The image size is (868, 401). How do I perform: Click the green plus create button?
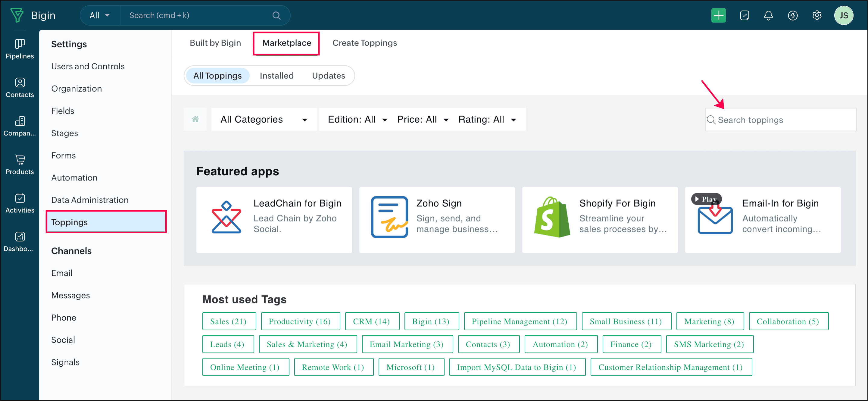(718, 15)
